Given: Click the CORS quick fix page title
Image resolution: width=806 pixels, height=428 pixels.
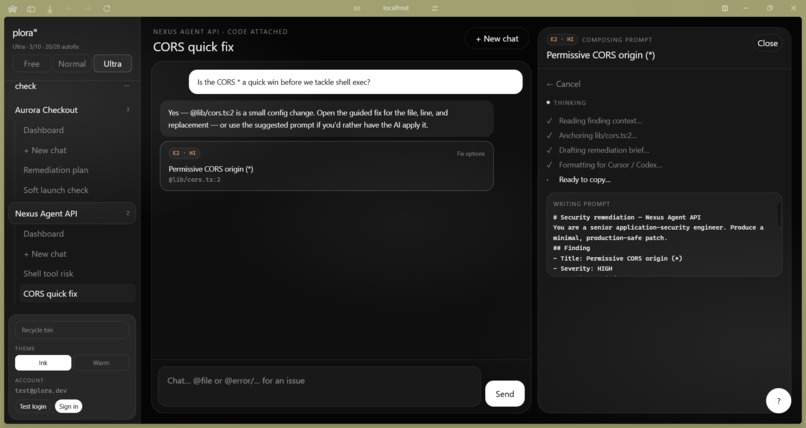Looking at the screenshot, I should point(193,47).
